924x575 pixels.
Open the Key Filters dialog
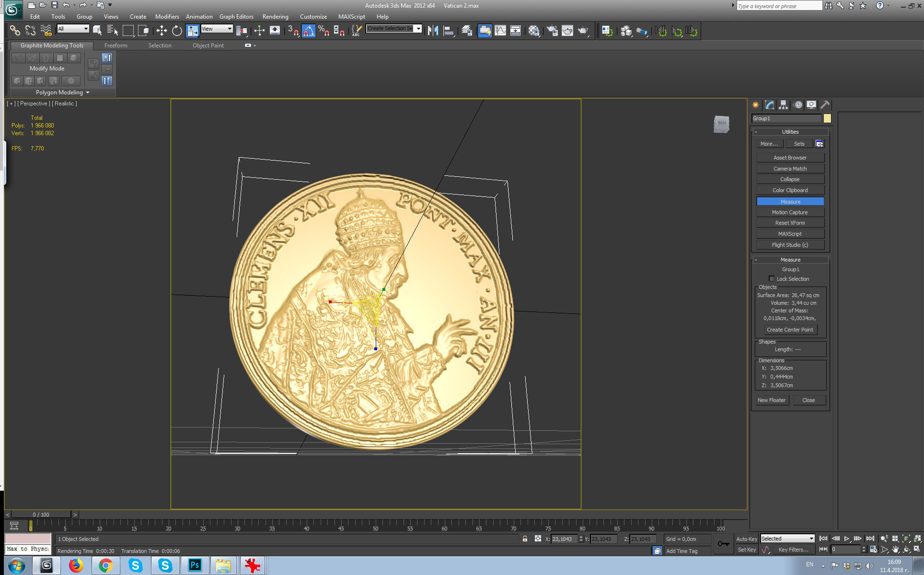[x=793, y=550]
